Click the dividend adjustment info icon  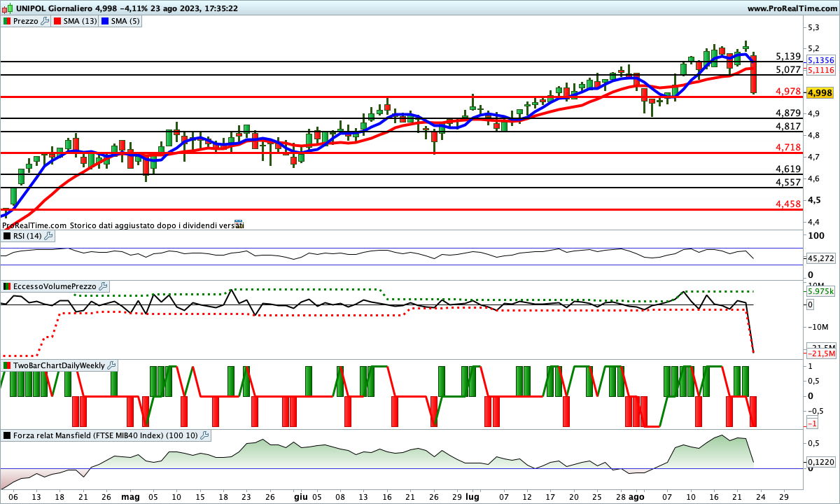click(239, 225)
